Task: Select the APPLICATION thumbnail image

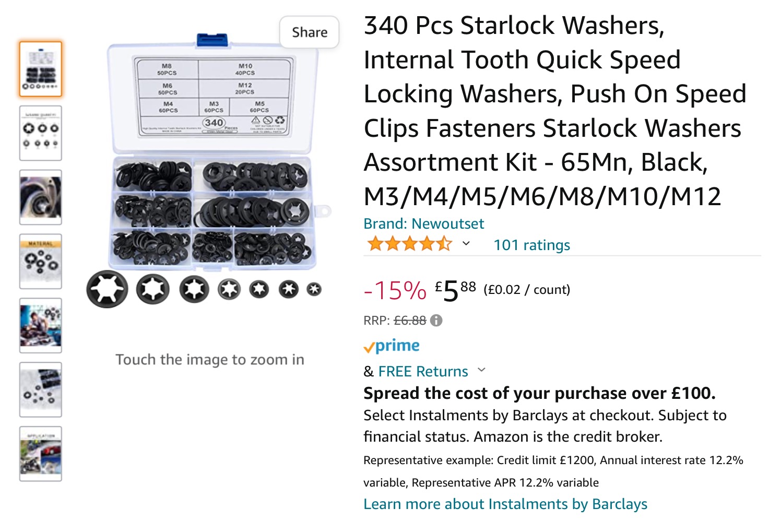Action: pos(41,454)
